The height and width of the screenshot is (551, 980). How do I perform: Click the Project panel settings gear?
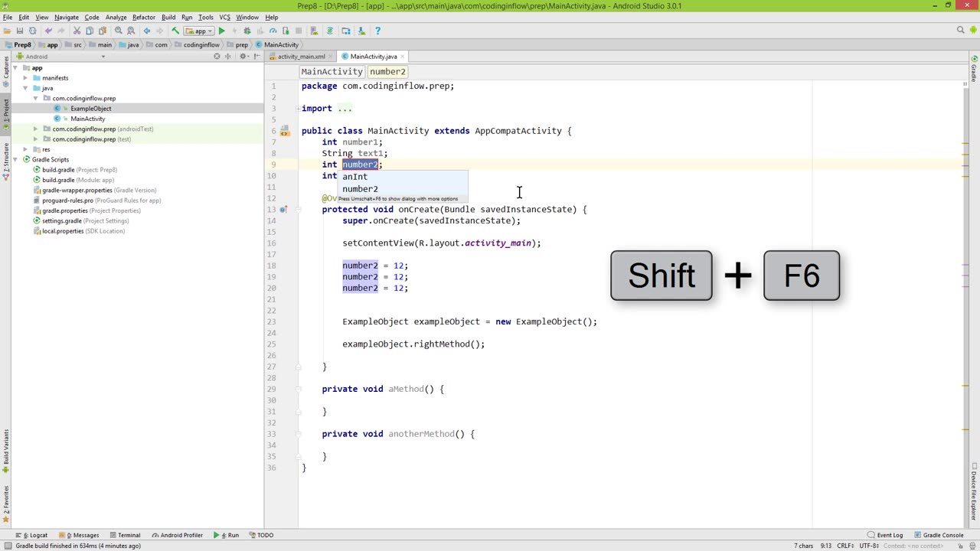pyautogui.click(x=243, y=57)
